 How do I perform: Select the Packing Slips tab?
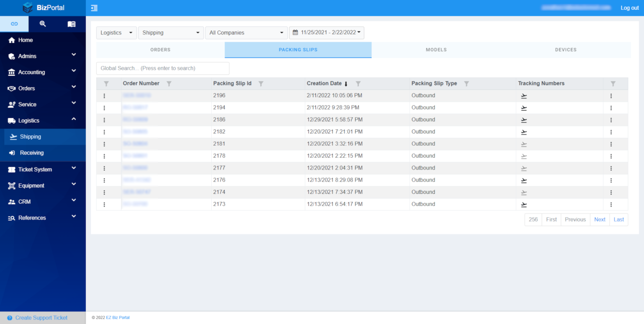(298, 50)
